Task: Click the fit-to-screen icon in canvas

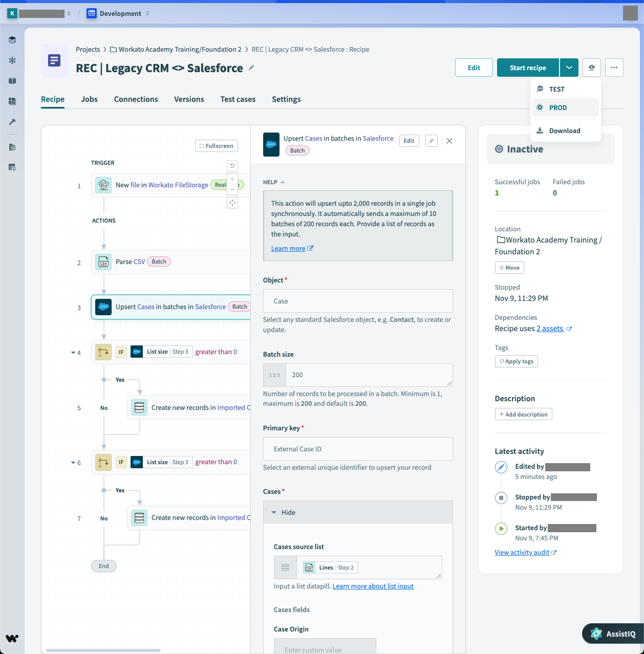Action: [232, 203]
